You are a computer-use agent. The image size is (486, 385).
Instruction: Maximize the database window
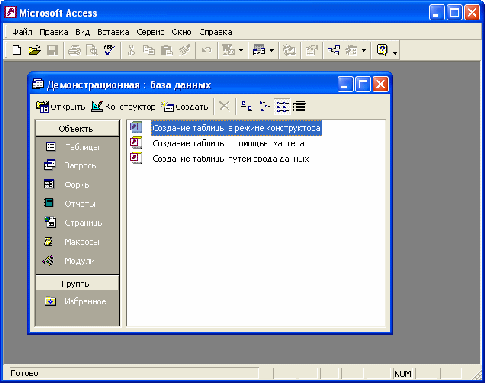click(x=363, y=84)
